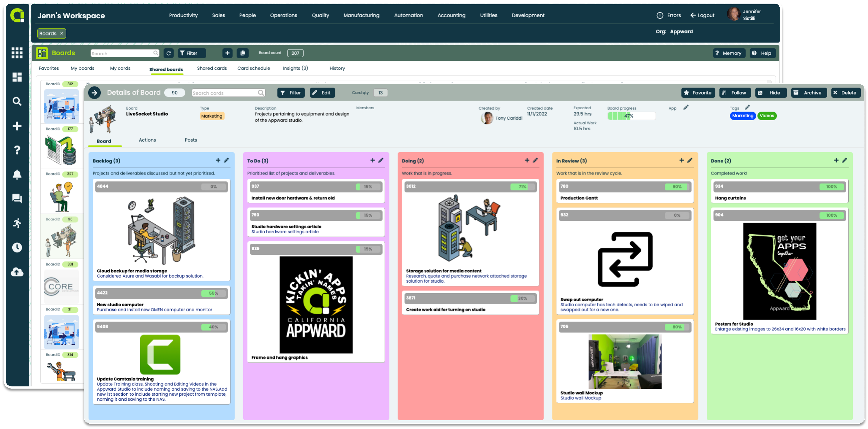This screenshot has width=868, height=429.
Task: Open the dashboard tiles icon in the sidebar
Action: [17, 77]
